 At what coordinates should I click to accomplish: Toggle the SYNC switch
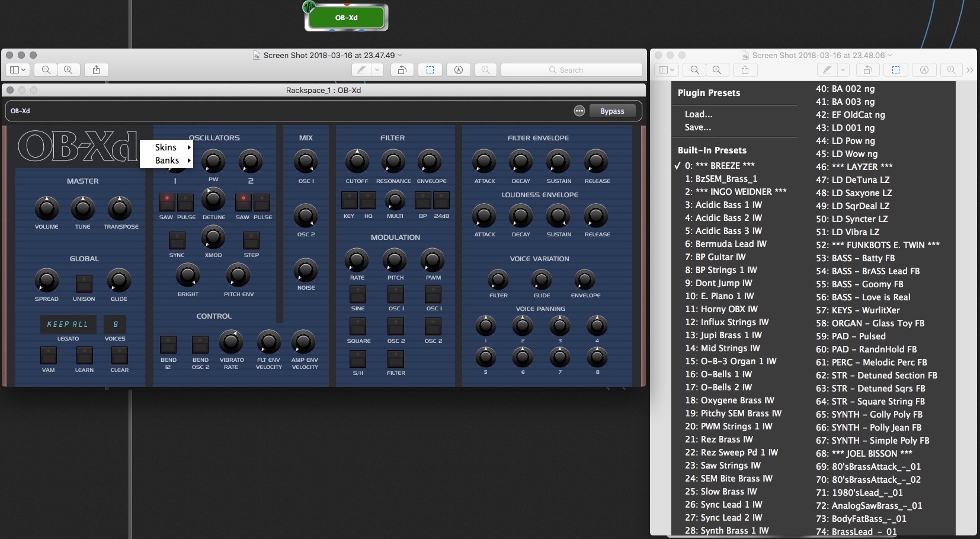(x=177, y=240)
